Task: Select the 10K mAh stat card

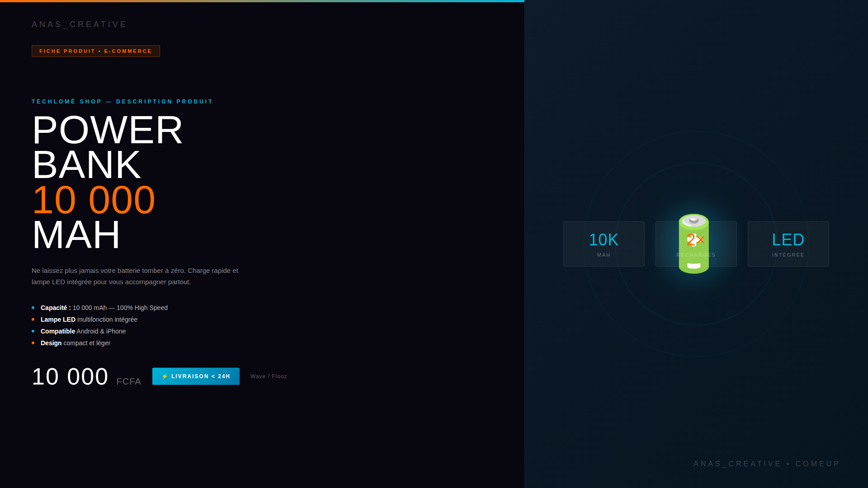Action: [604, 244]
